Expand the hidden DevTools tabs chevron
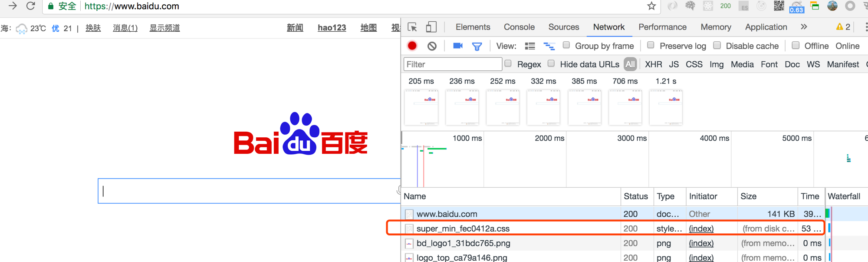 pyautogui.click(x=804, y=27)
